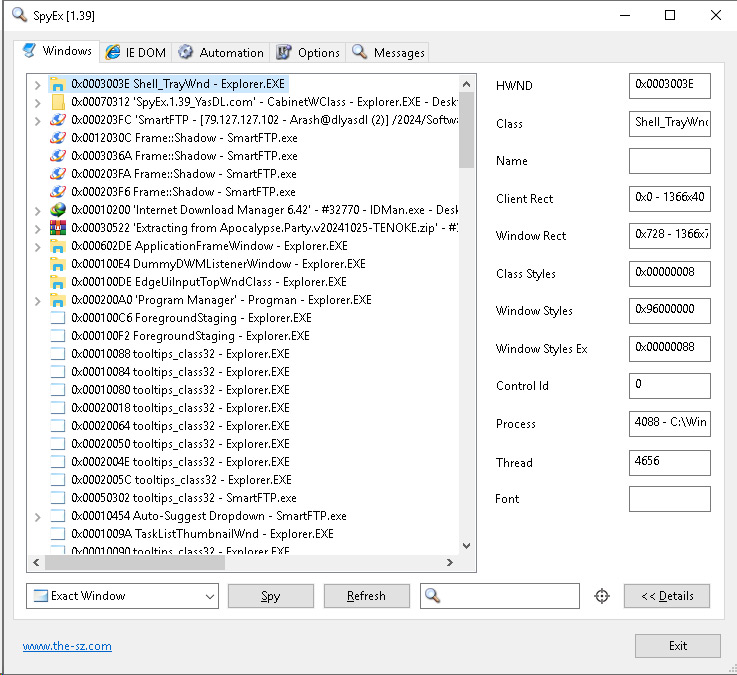Click the vertical scrollbar down arrow
Image resolution: width=737 pixels, height=675 pixels.
[466, 546]
